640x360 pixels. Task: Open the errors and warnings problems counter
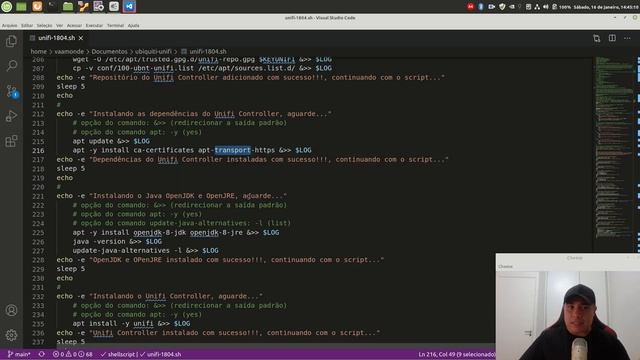click(x=72, y=354)
